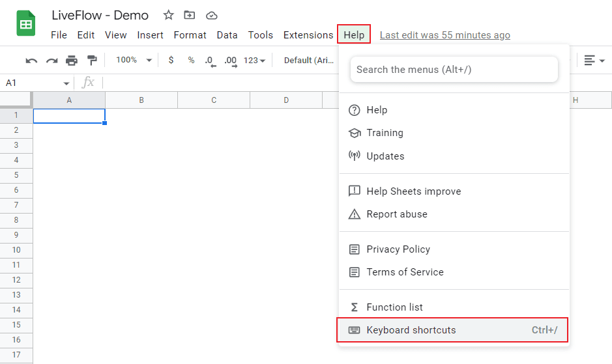Open Terms of Service menu entry
This screenshot has height=364, width=612.
[454, 272]
